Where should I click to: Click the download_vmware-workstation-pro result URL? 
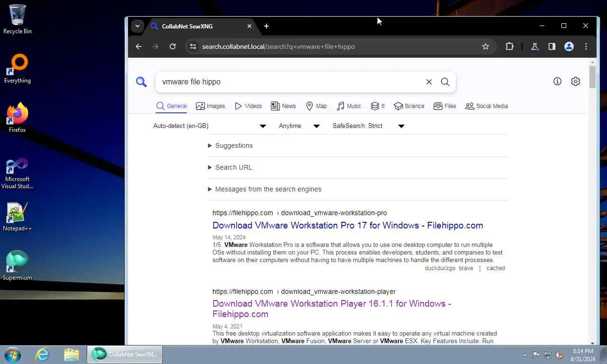300,213
